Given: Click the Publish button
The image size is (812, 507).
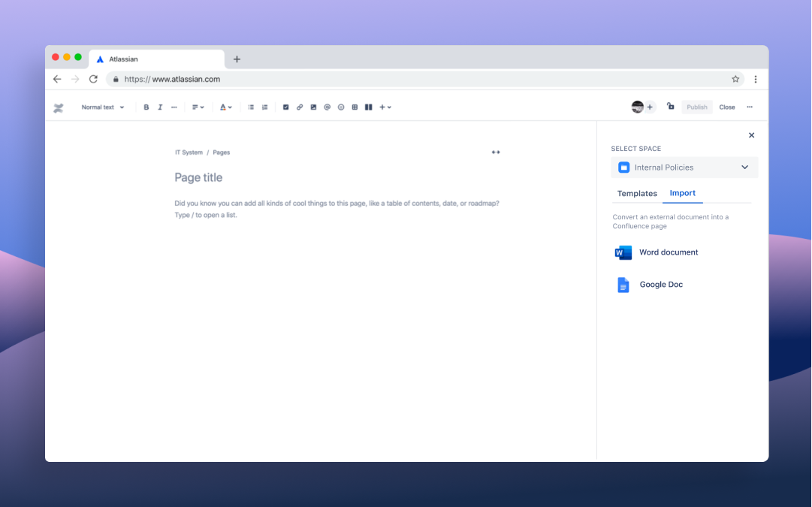Looking at the screenshot, I should [696, 107].
